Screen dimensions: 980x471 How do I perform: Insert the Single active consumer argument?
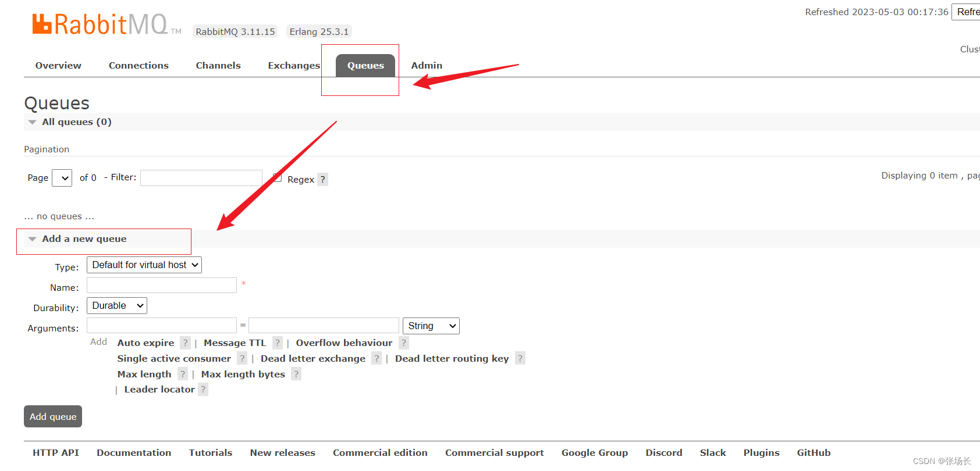pyautogui.click(x=174, y=359)
